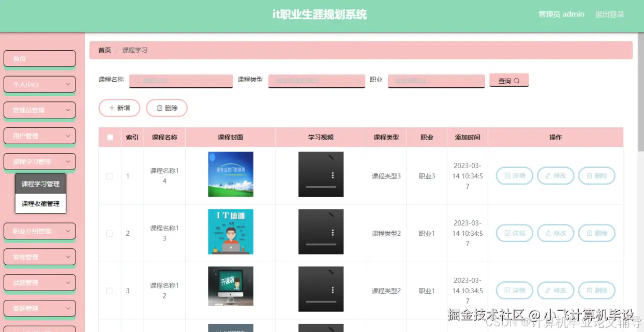Expand 职业介绍管理 sidebar menu
Image resolution: width=644 pixels, height=332 pixels.
tap(40, 231)
